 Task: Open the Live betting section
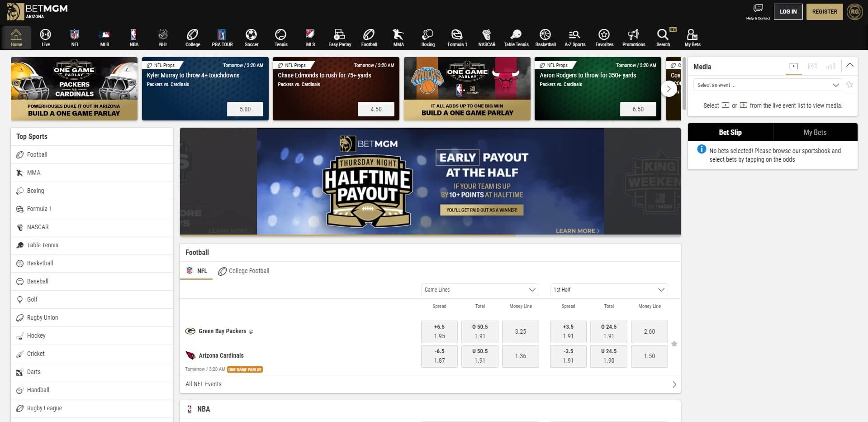pyautogui.click(x=45, y=38)
